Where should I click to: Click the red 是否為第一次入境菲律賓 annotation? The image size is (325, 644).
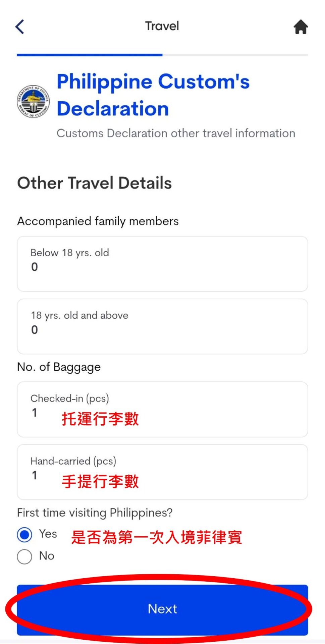point(156,537)
